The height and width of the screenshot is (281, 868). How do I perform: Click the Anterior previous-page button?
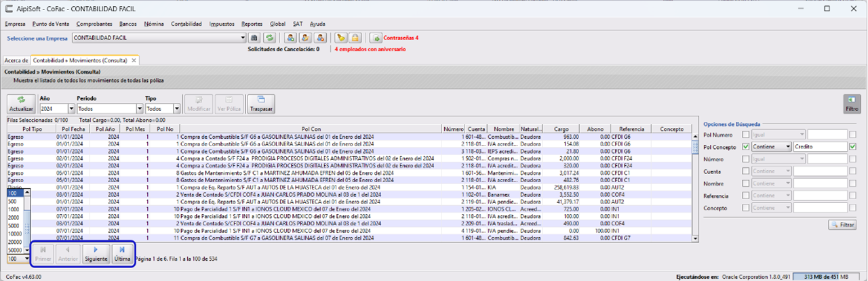coord(68,254)
